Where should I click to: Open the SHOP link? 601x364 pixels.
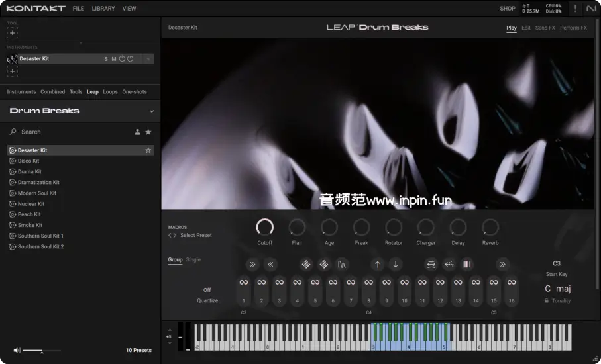pyautogui.click(x=508, y=9)
